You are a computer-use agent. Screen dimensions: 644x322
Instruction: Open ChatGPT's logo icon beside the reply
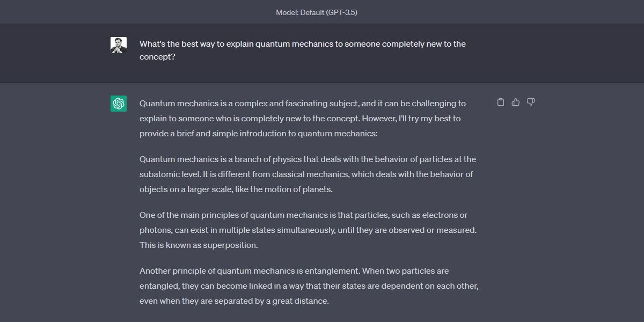coord(118,104)
